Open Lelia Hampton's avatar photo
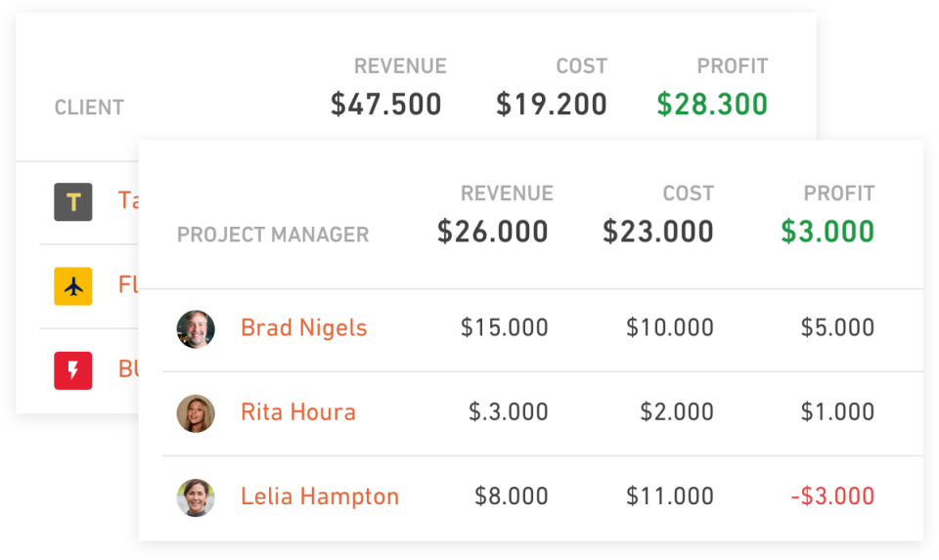The image size is (939, 560). [x=196, y=497]
